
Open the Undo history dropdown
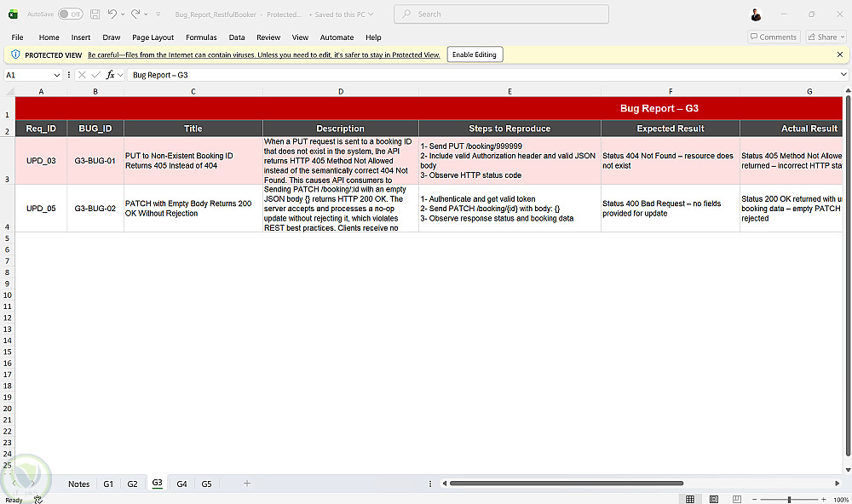123,14
